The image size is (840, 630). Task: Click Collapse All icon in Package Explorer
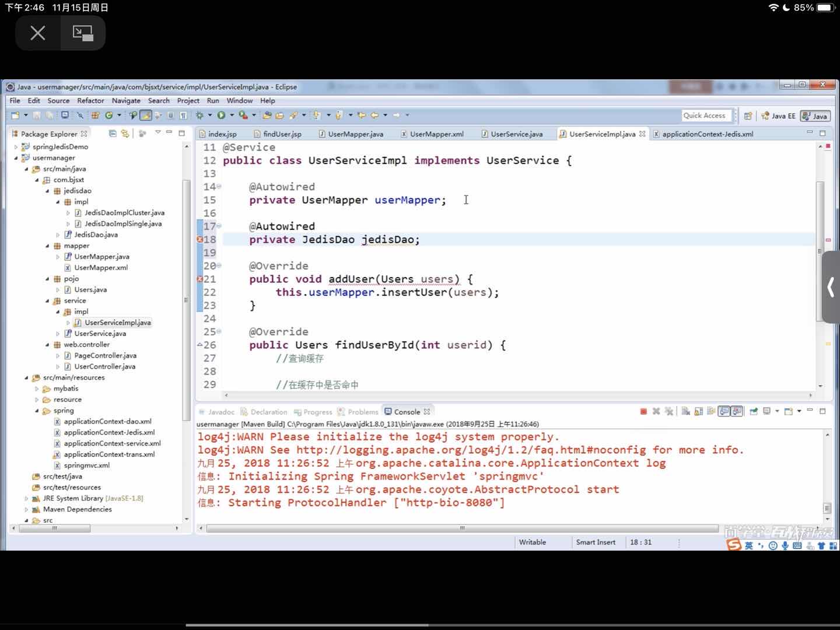(113, 134)
